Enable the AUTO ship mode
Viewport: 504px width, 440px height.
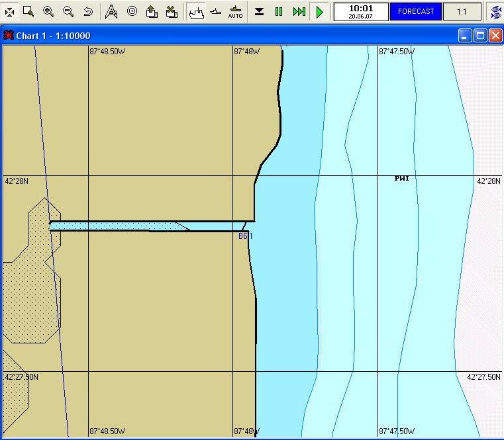235,12
